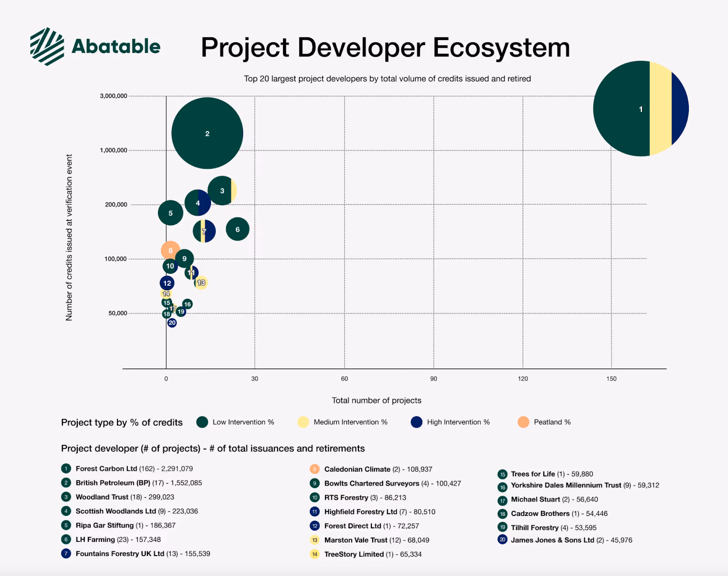Click 'Marston Vale Trust' legend text
Image resolution: width=728 pixels, height=576 pixels.
356,540
